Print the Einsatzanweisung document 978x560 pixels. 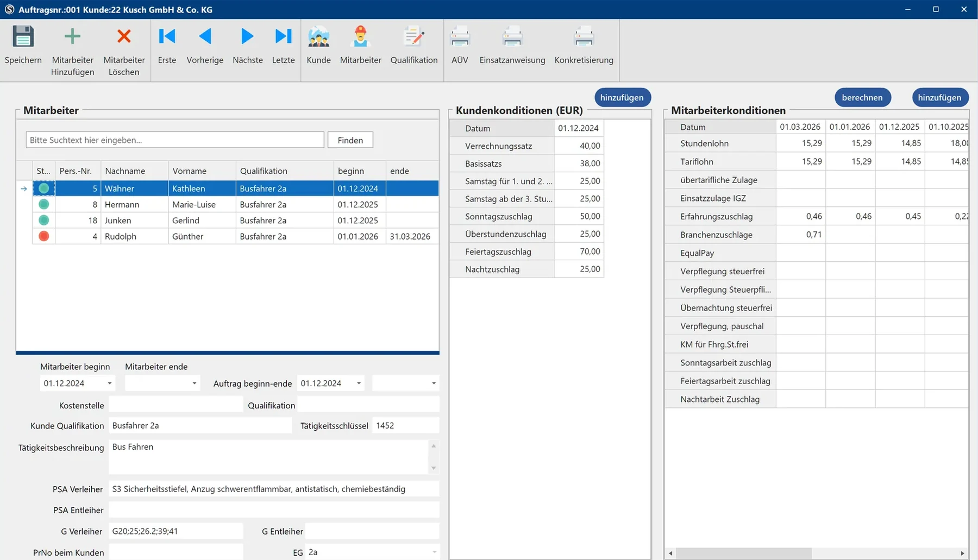point(512,46)
